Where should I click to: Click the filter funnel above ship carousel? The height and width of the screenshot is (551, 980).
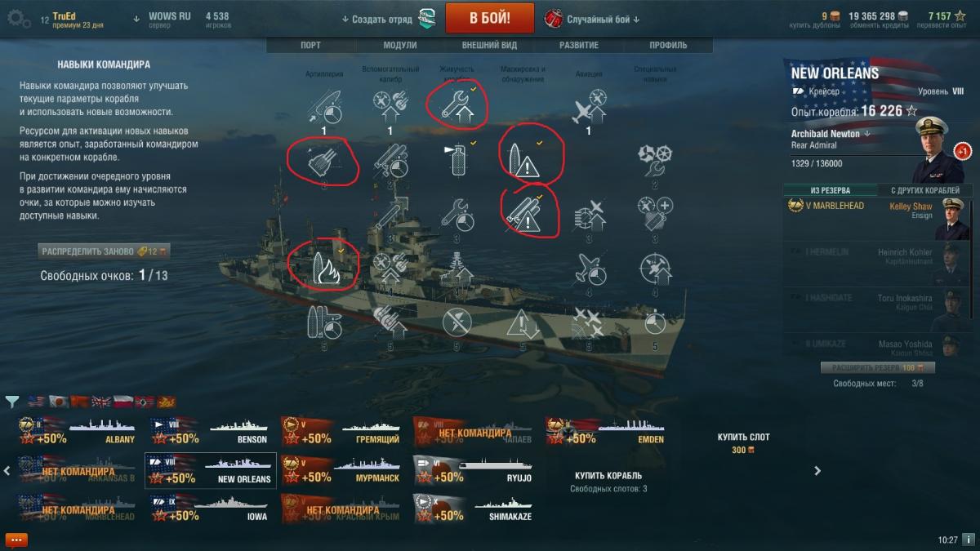[x=12, y=402]
